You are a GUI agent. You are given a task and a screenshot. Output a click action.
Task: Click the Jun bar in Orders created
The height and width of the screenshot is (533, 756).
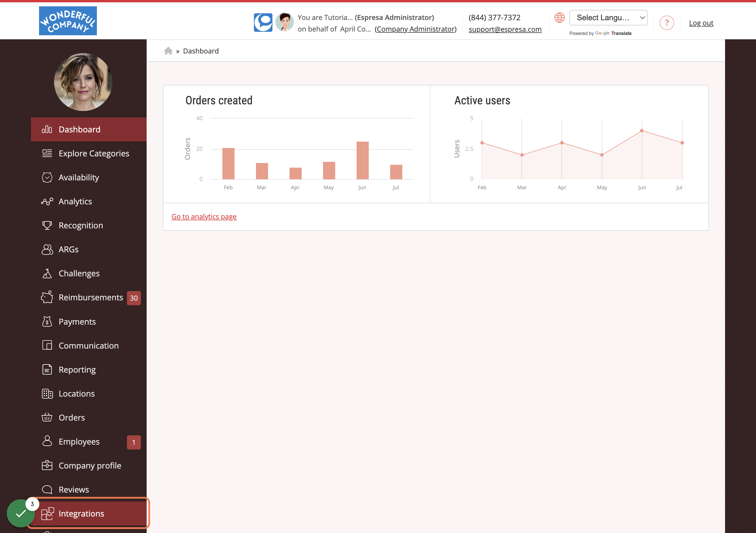click(362, 160)
